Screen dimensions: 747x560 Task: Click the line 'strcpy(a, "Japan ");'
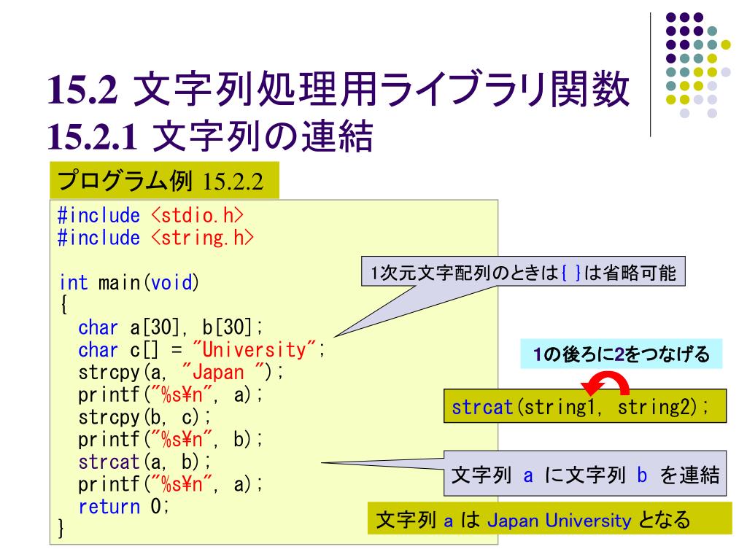click(181, 372)
